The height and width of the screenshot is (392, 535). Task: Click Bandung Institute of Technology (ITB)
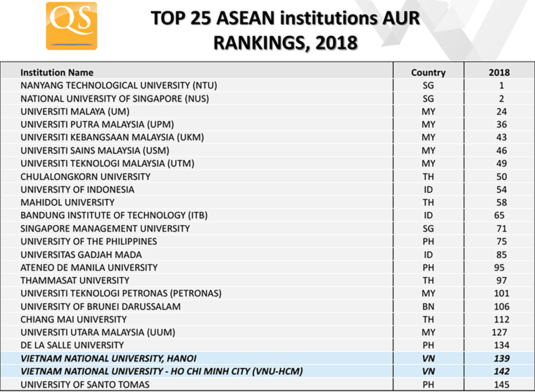click(x=114, y=215)
